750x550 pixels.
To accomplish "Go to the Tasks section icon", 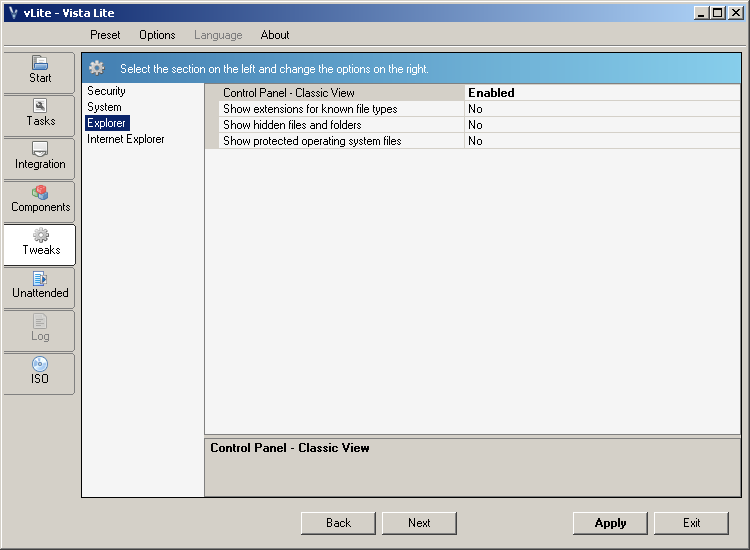I will 40,106.
